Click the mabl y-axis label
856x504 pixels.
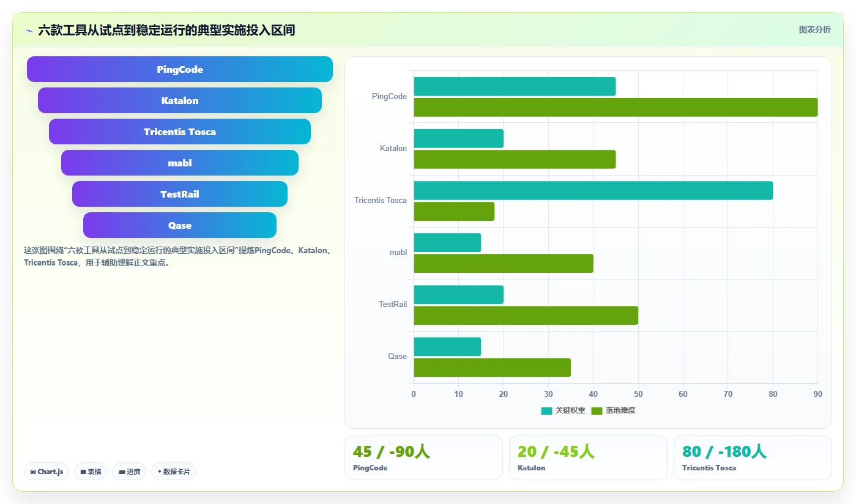[398, 252]
